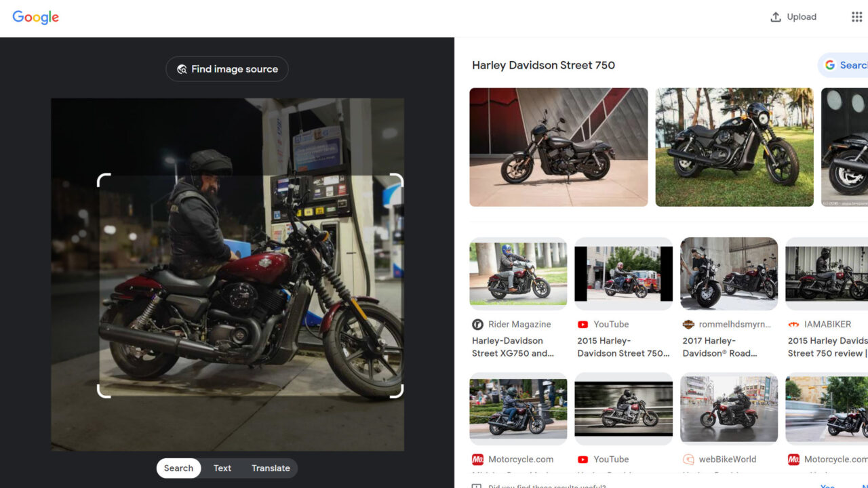This screenshot has height=488, width=868.
Task: Click the Google G icon in the Search pill
Action: pos(830,65)
